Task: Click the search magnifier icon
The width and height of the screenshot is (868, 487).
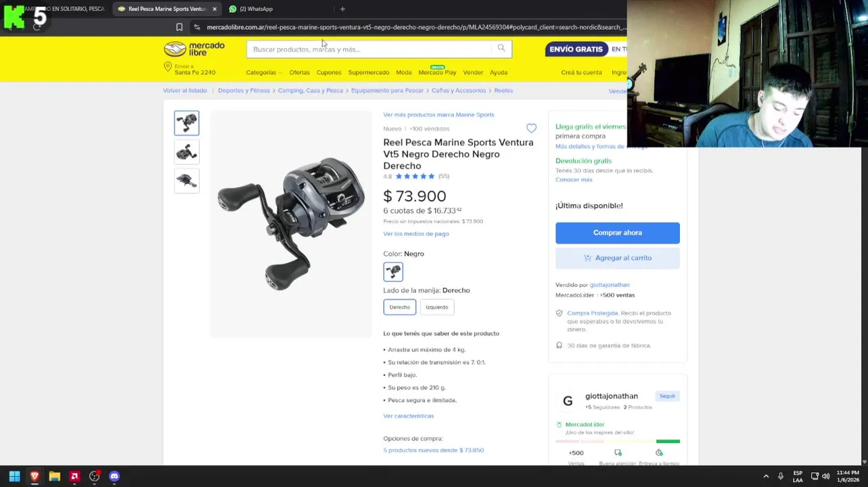Action: 501,48
